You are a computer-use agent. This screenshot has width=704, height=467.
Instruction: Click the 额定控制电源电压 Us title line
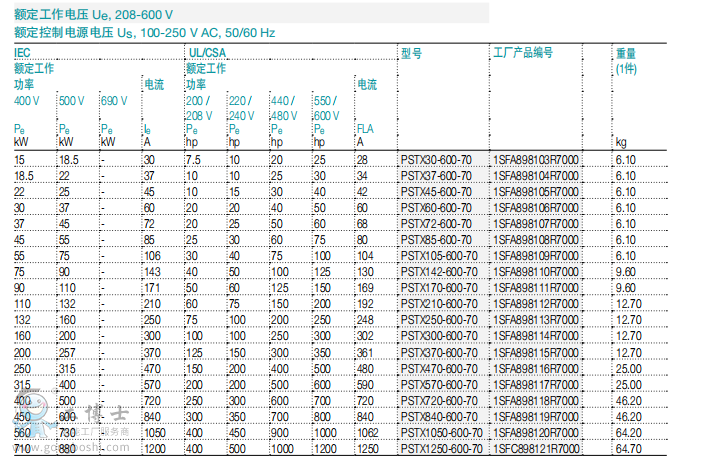click(144, 33)
